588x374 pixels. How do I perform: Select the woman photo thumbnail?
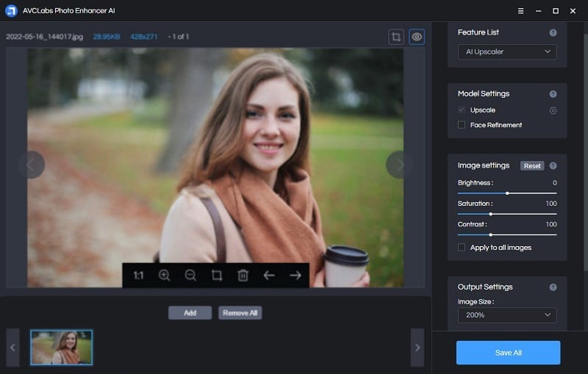coord(62,348)
